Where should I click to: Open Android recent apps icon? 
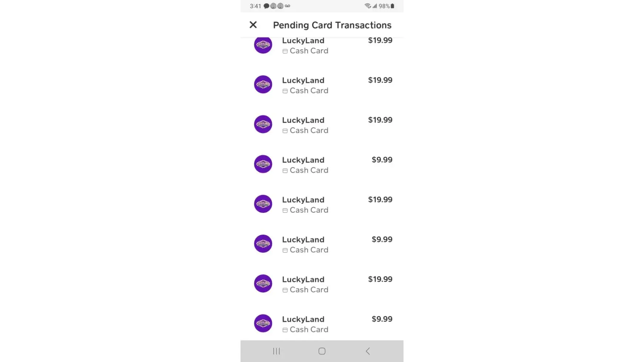(276, 351)
